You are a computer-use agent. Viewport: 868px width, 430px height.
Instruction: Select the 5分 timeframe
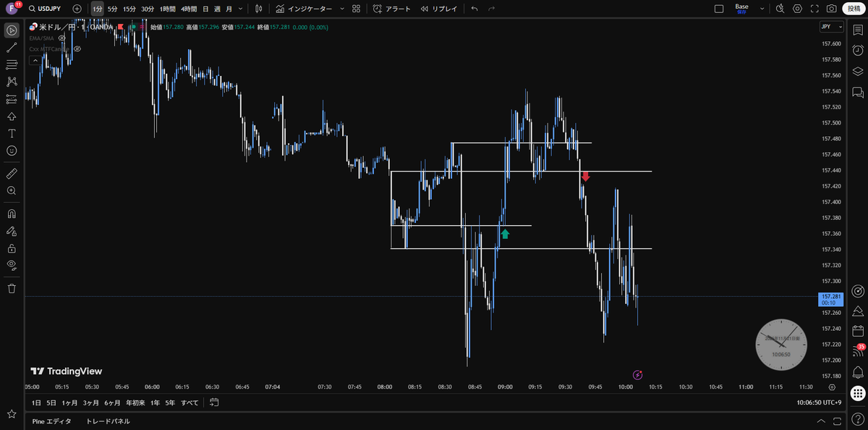(x=112, y=9)
